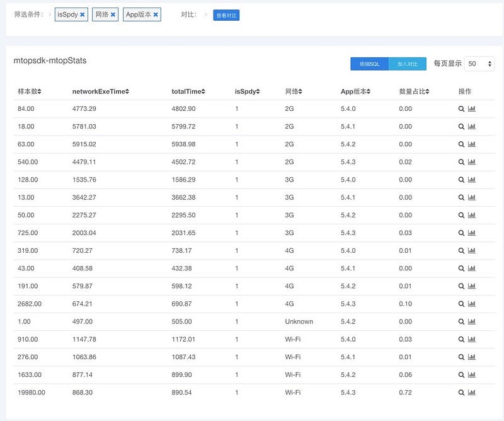Select the 5938.98 totalTime value
The image size is (504, 421).
pyautogui.click(x=183, y=144)
